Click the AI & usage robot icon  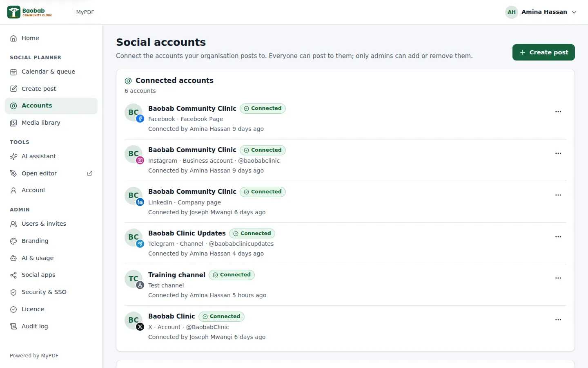pyautogui.click(x=13, y=258)
